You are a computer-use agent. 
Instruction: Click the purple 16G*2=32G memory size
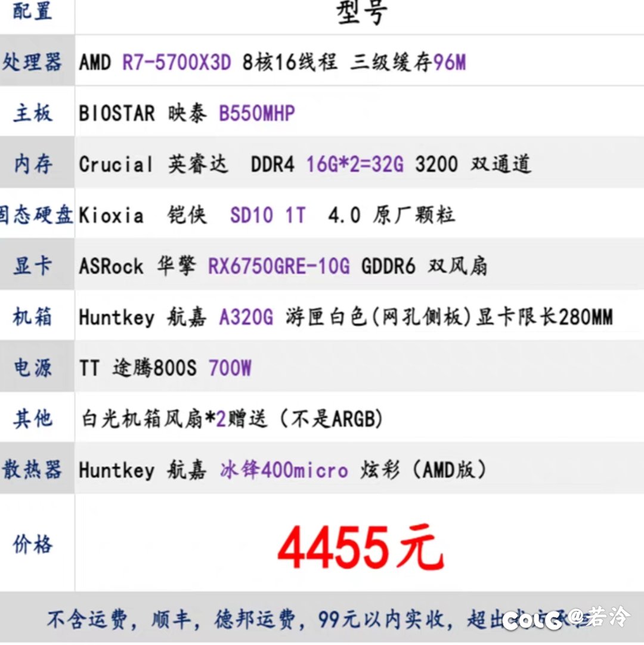coord(355,164)
